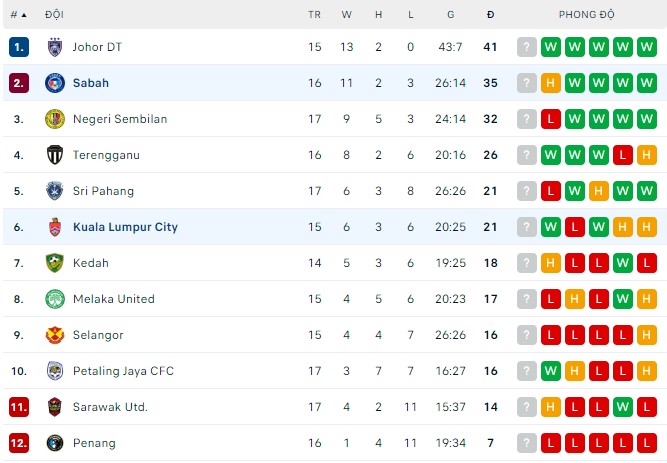The height and width of the screenshot is (463, 667).
Task: Click Sabah's orange H form badge
Action: click(550, 83)
